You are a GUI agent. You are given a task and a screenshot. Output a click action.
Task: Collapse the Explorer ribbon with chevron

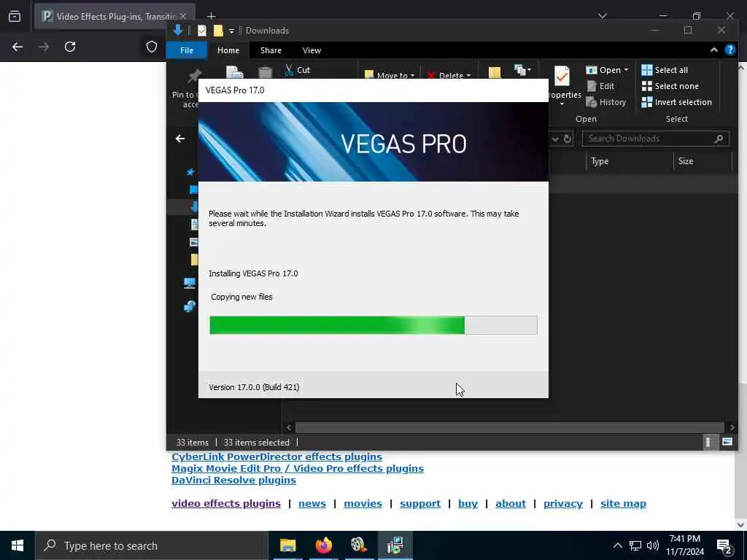(x=713, y=50)
